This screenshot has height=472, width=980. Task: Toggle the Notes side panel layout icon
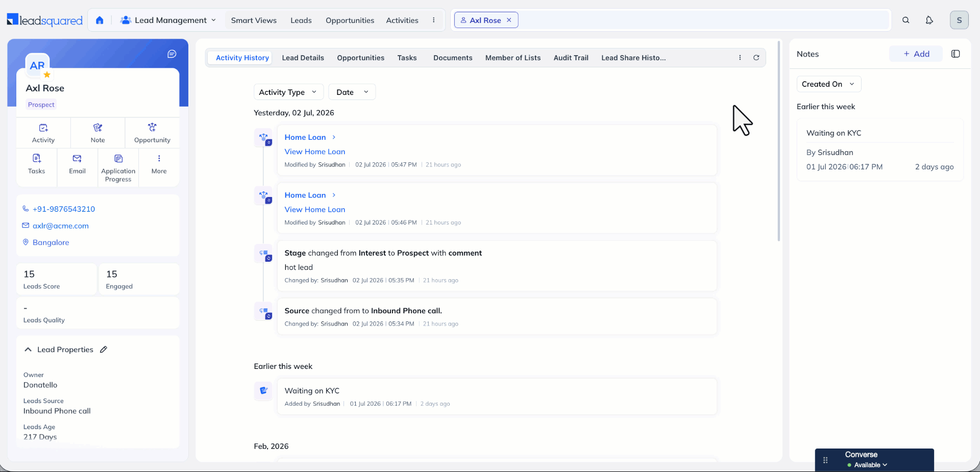coord(955,54)
